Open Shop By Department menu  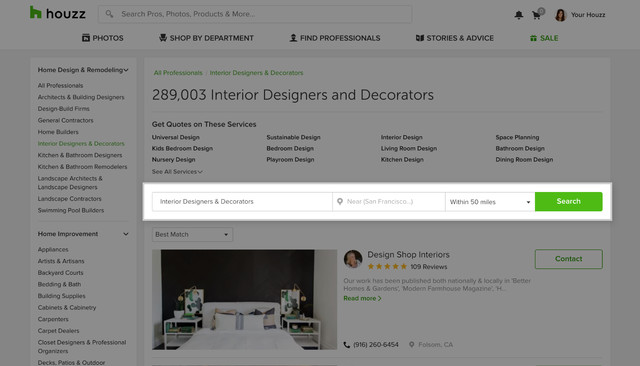[206, 38]
